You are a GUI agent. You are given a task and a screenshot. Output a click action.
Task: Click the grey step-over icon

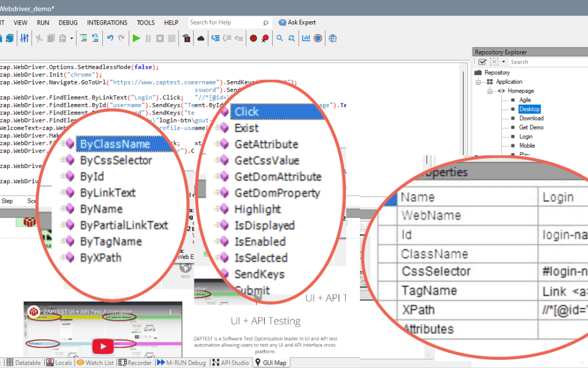pos(227,38)
